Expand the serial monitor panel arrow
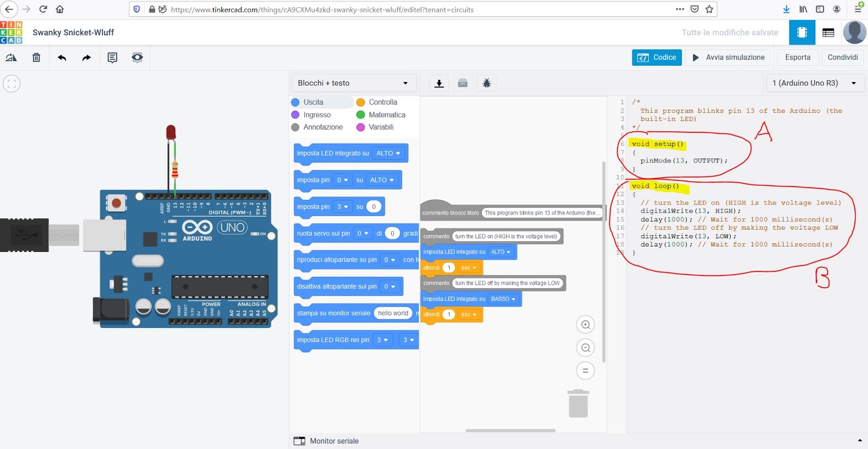 click(x=860, y=441)
